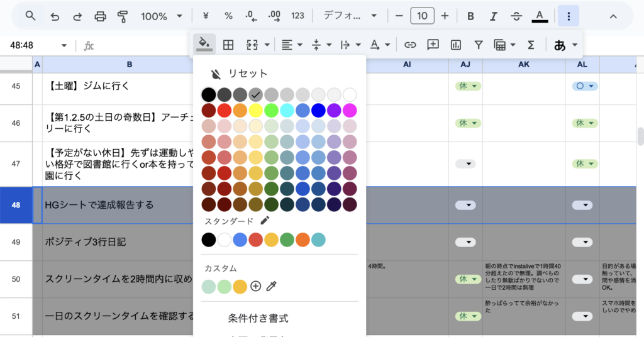Open 条件付き書式 menu entry

pos(258,318)
